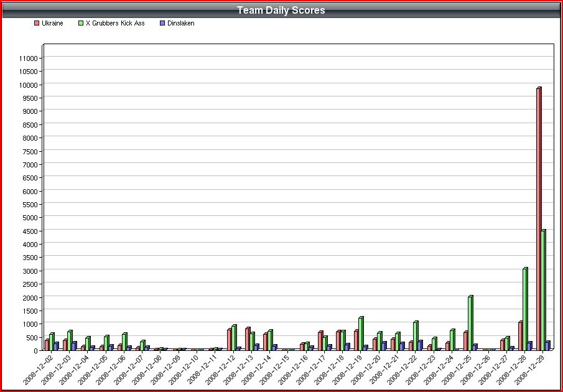The image size is (563, 392).
Task: Click the red Ukraine legend swatch
Action: tap(37, 24)
